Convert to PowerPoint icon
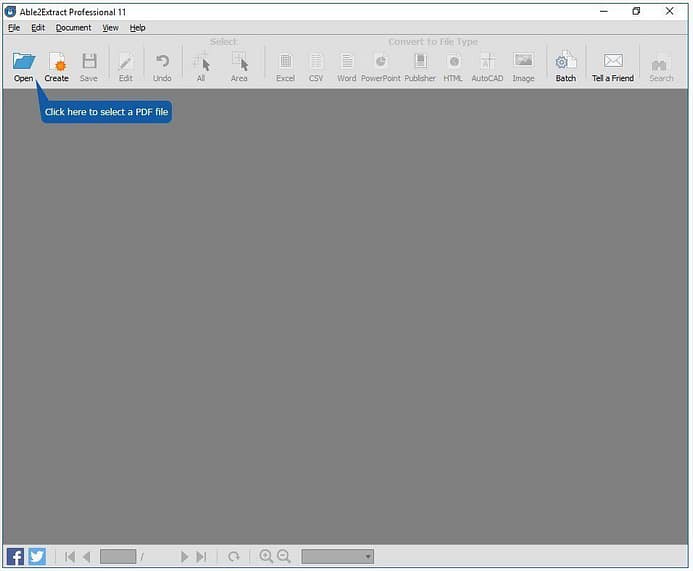 pyautogui.click(x=381, y=61)
